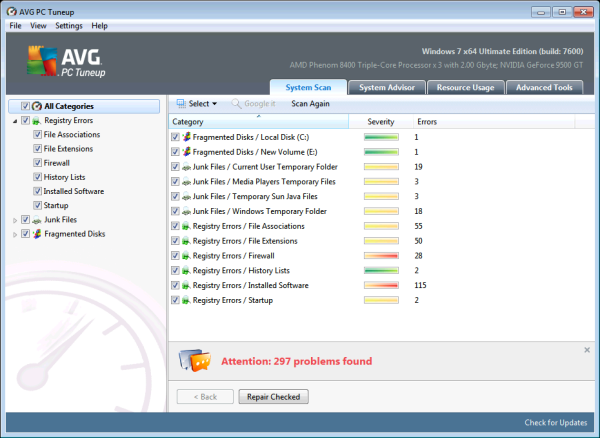Uncheck the Installed Software tree checkbox

[37, 191]
